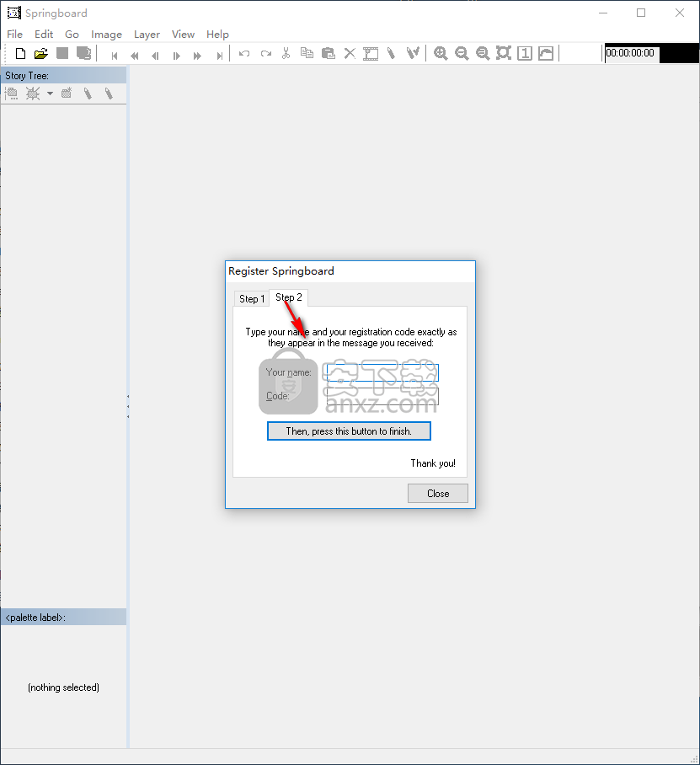
Task: Click the Cut scissors icon
Action: [x=286, y=54]
